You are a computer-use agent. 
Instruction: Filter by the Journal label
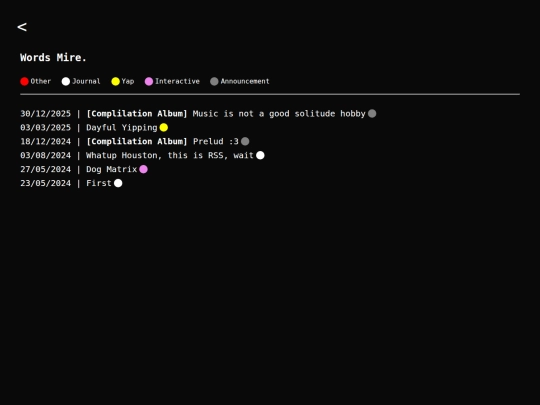pyautogui.click(x=86, y=81)
